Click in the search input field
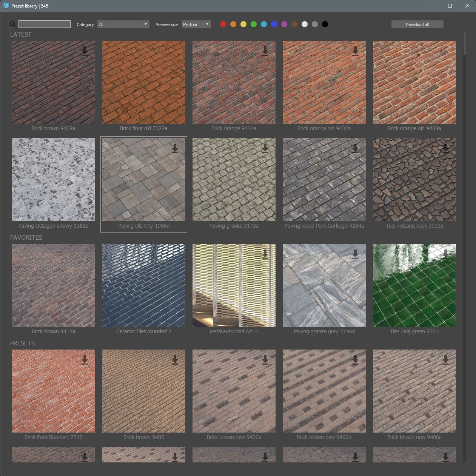Screen dimensions: 476x476 [45, 24]
